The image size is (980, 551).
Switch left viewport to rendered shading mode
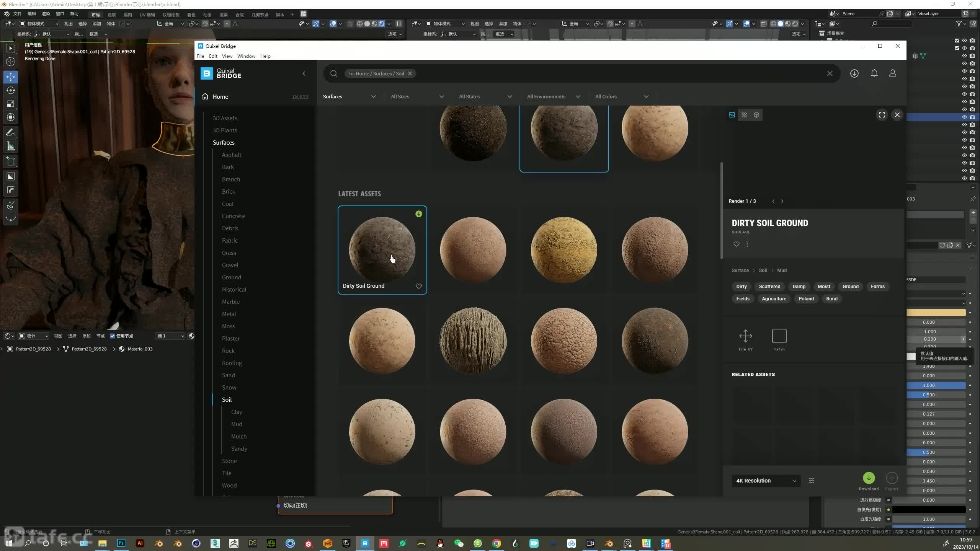[x=382, y=24]
